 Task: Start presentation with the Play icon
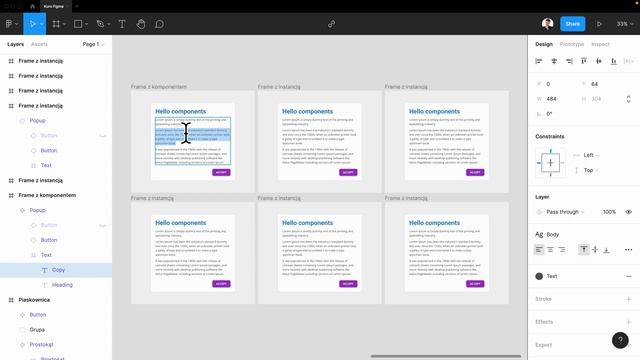click(599, 24)
